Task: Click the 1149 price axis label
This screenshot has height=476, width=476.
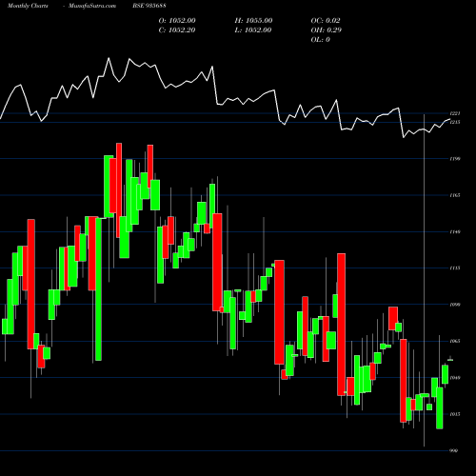Action: click(x=455, y=231)
